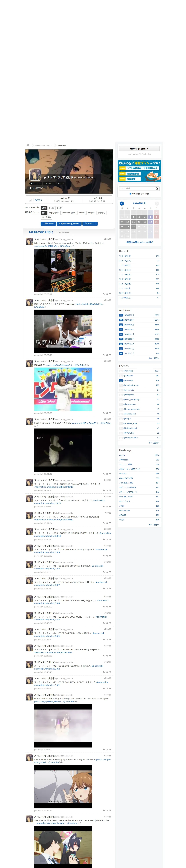The image size is (186, 868).
Task: Click list icon beside 2024年06月 archive
Action: pyautogui.click(x=121, y=320)
